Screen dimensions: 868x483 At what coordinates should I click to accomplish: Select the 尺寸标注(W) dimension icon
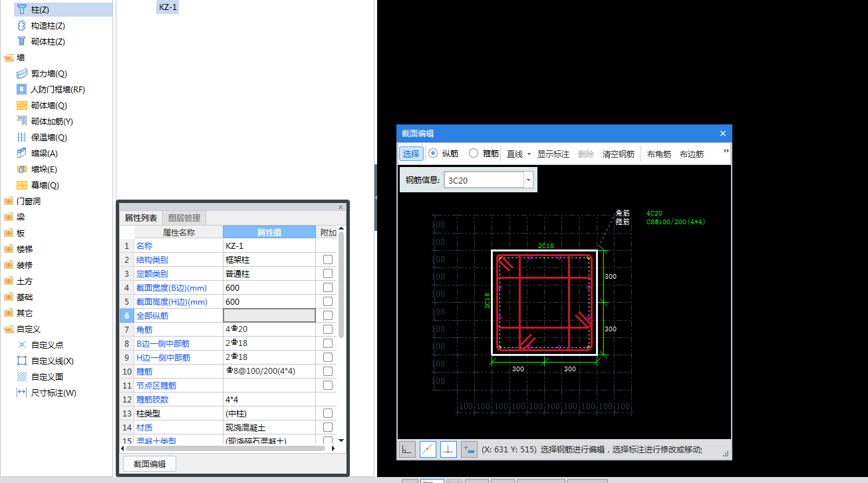[x=21, y=393]
